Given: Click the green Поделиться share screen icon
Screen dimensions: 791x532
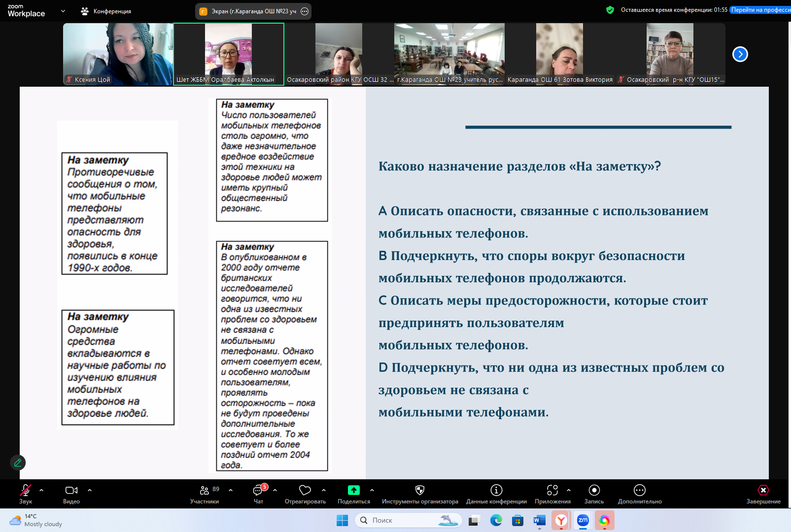Looking at the screenshot, I should (354, 491).
